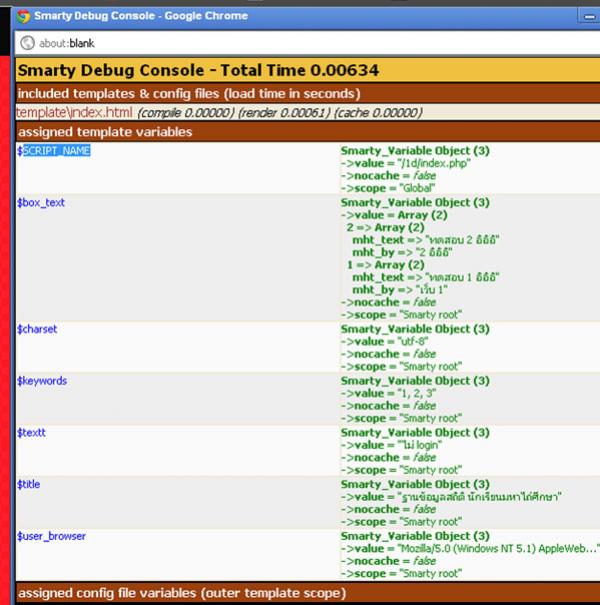
Task: Click the globe icon beside about:blank
Action: click(27, 43)
